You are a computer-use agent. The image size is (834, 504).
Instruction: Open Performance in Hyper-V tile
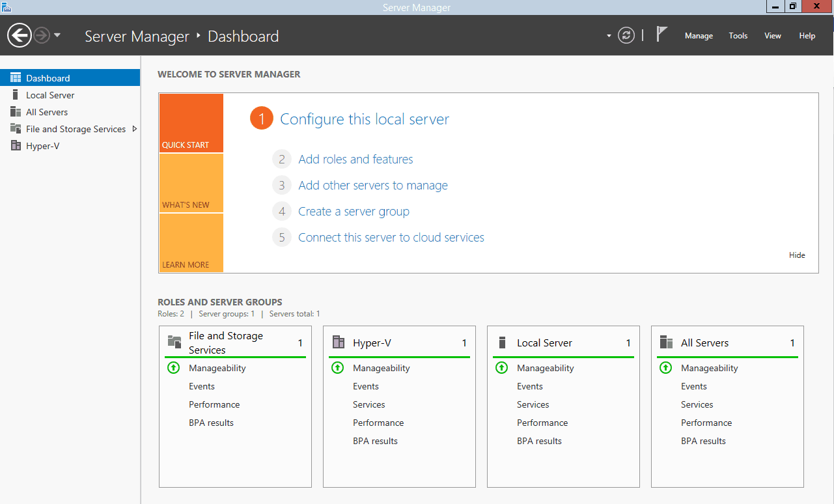tap(378, 423)
